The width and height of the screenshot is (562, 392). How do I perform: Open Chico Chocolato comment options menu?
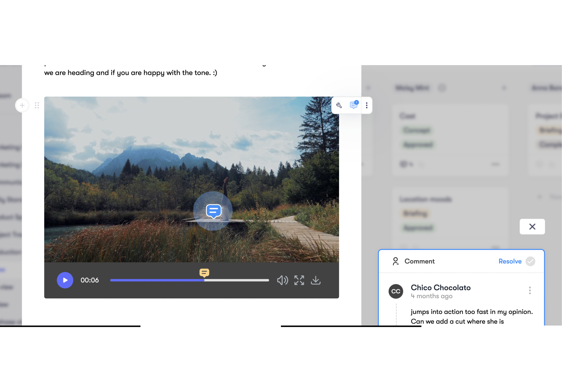[530, 290]
